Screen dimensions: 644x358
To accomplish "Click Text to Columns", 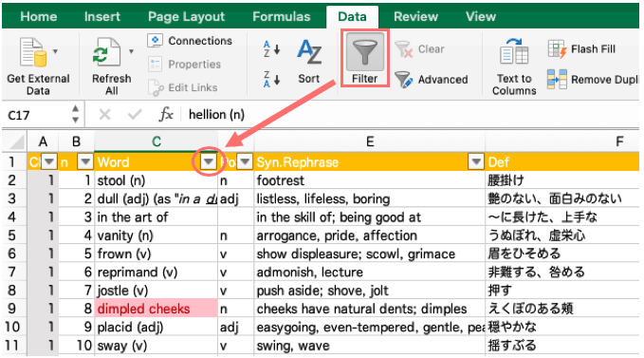I will [x=514, y=66].
